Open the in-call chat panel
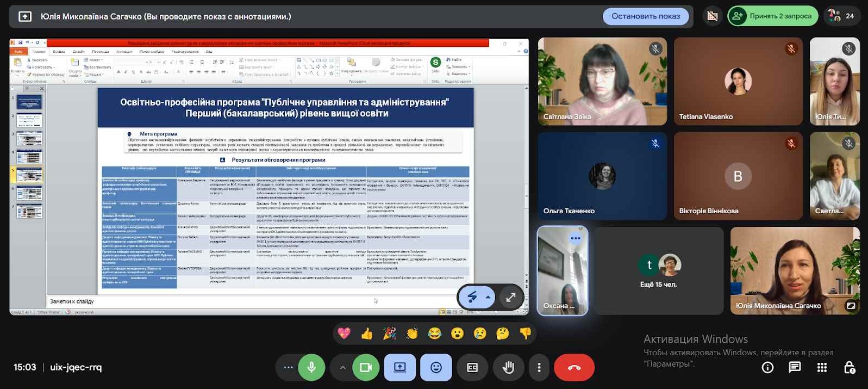Image resolution: width=868 pixels, height=389 pixels. tap(795, 368)
